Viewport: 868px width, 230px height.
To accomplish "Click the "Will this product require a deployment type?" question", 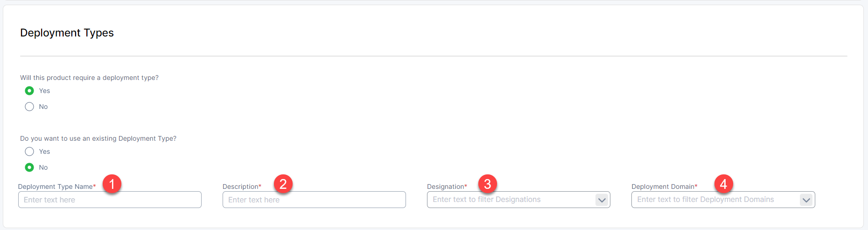I will 89,78.
